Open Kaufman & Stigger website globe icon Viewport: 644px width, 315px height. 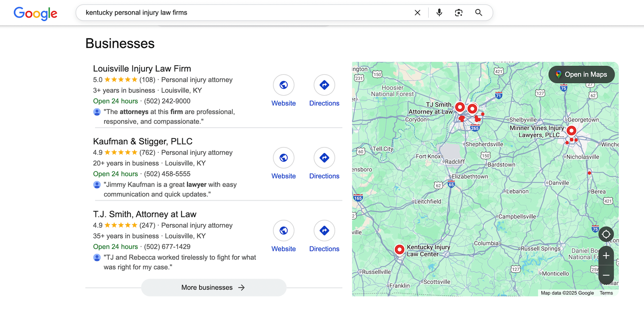[284, 158]
